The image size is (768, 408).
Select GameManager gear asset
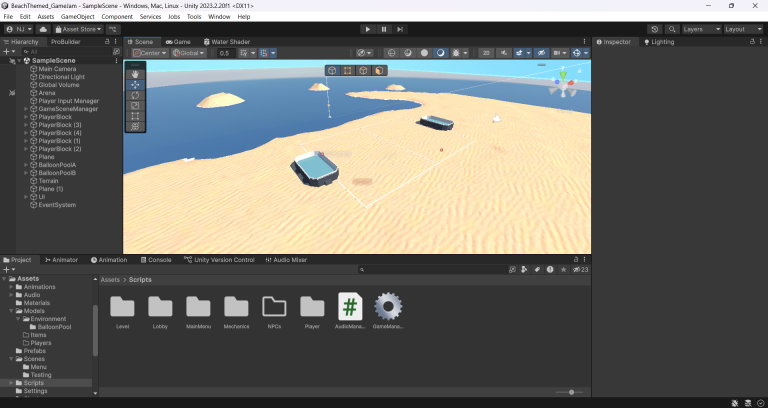[x=388, y=311]
